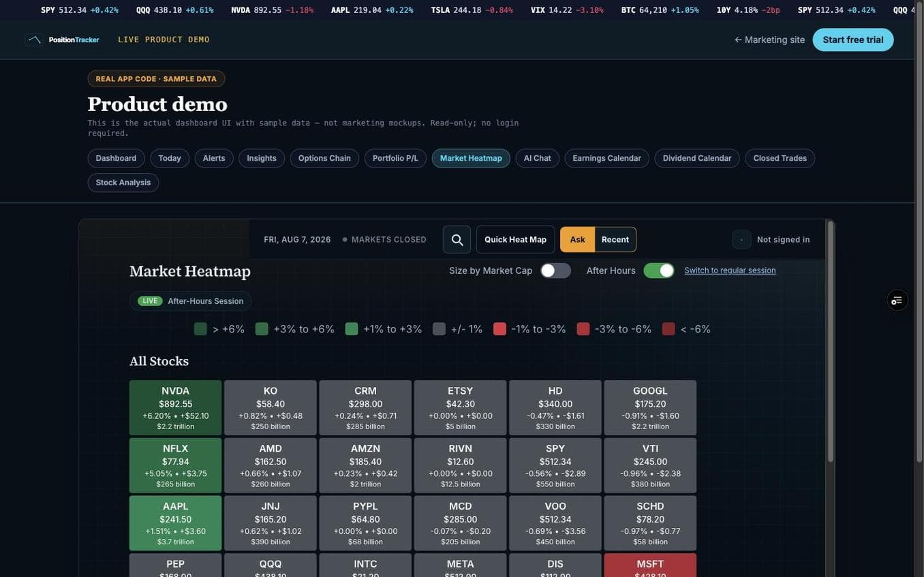This screenshot has height=577, width=924.
Task: Click the FRI, AUG 7, 2026 date
Action: [297, 240]
